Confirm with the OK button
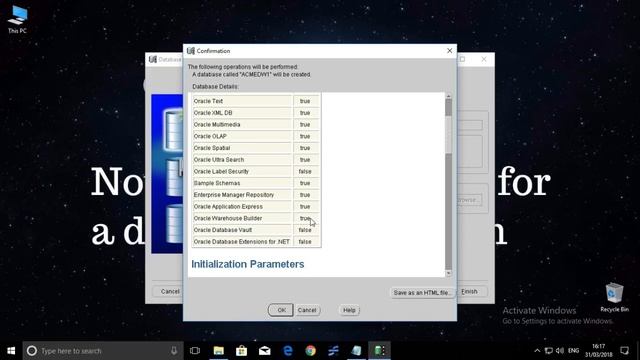640x360 pixels. point(281,310)
